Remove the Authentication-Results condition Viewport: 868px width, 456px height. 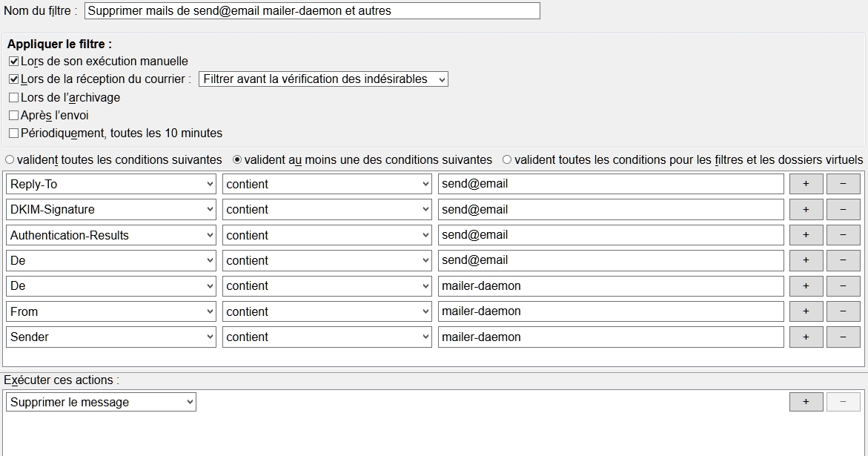(844, 235)
